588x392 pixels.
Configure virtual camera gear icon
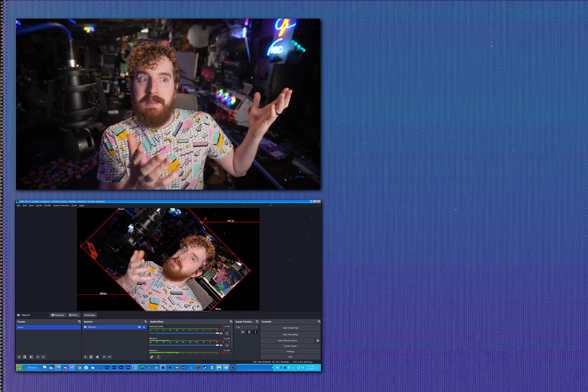pos(318,340)
